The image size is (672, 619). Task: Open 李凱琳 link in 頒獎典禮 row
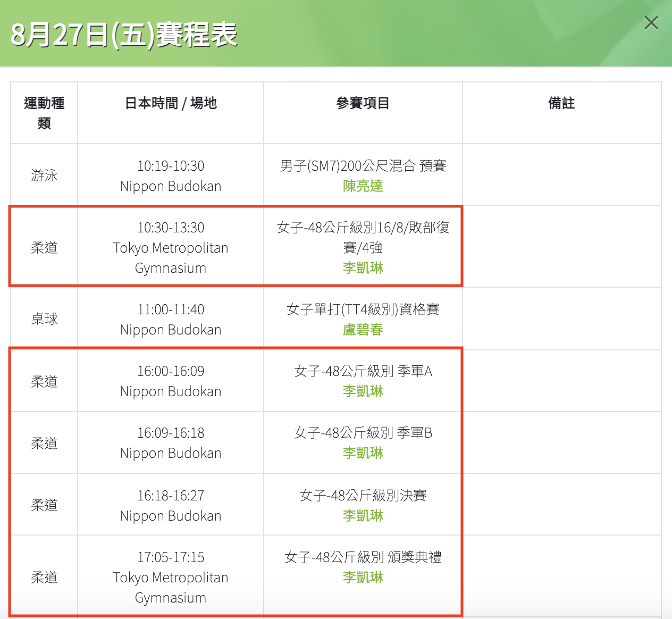363,578
